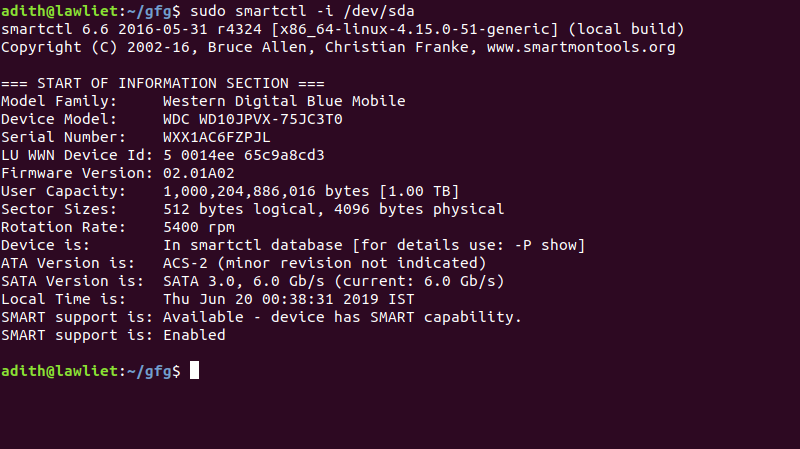
Task: Click the Western Digital Blue Mobile text
Action: pyautogui.click(x=284, y=101)
